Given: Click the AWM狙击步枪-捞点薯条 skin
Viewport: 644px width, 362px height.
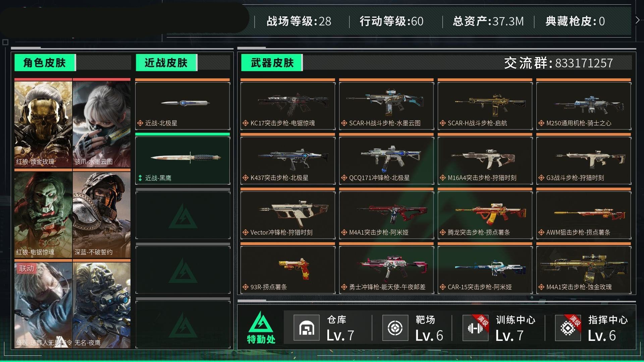Looking at the screenshot, I should (584, 215).
